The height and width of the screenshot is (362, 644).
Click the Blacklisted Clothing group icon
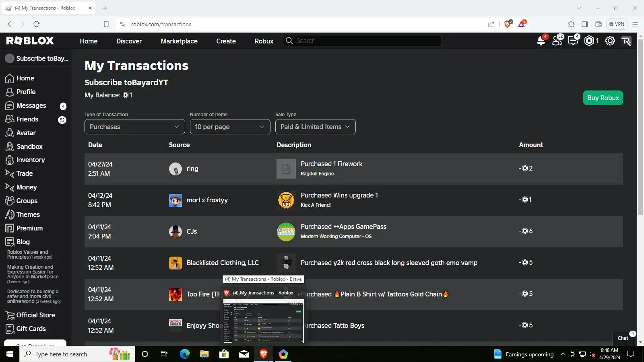[x=175, y=263]
